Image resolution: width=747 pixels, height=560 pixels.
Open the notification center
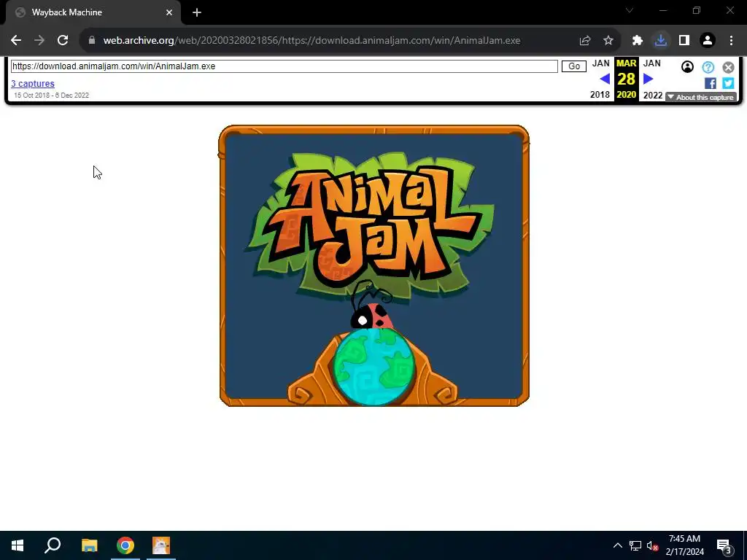click(x=724, y=545)
